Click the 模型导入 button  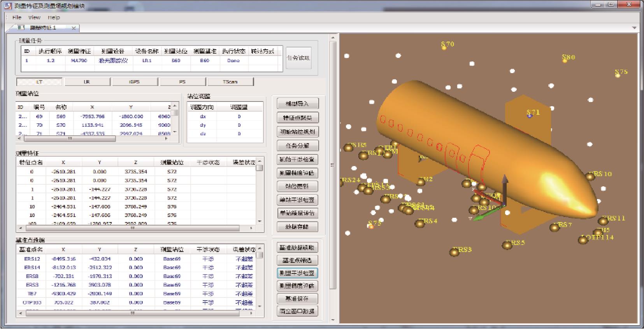click(298, 103)
